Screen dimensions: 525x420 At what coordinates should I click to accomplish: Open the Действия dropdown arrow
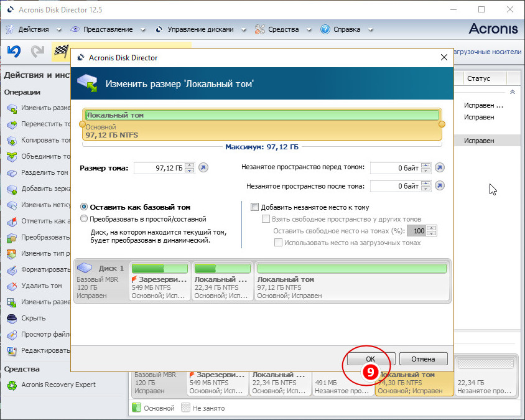[59, 29]
